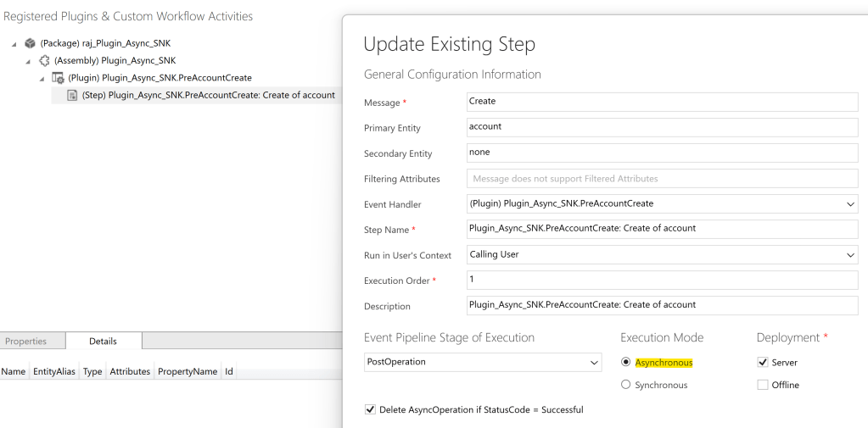Image resolution: width=868 pixels, height=428 pixels.
Task: Select the Synchronous execution mode
Action: [626, 385]
